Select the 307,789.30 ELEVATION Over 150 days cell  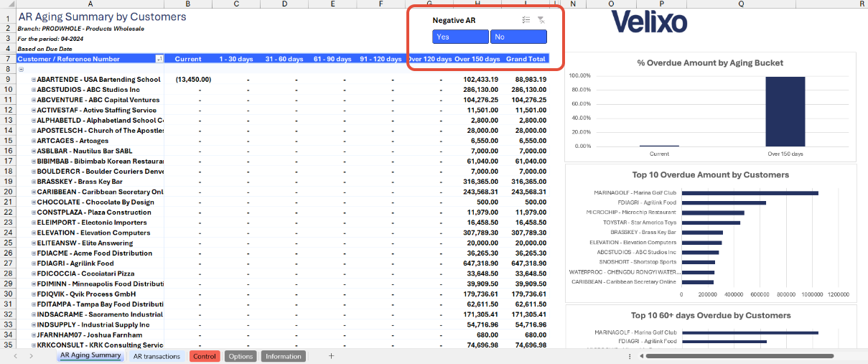pyautogui.click(x=478, y=233)
